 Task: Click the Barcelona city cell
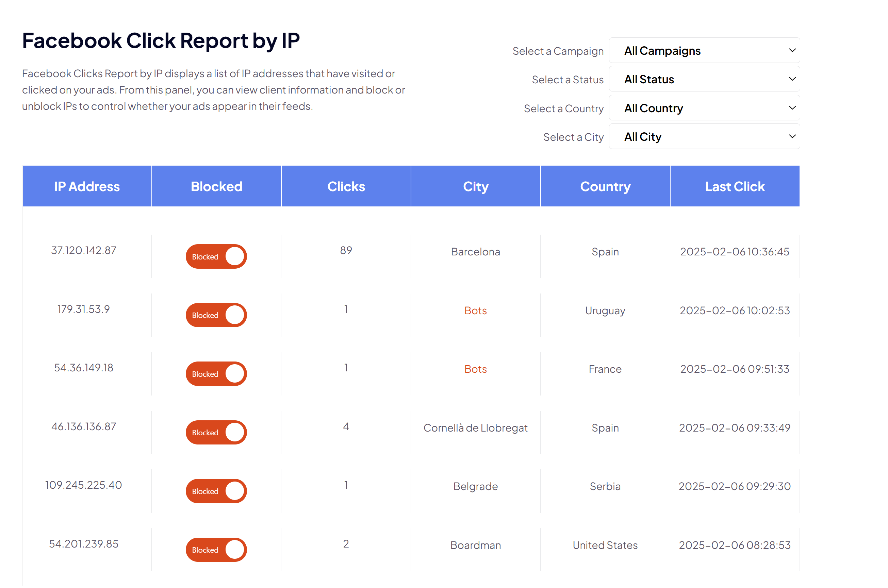coord(475,252)
